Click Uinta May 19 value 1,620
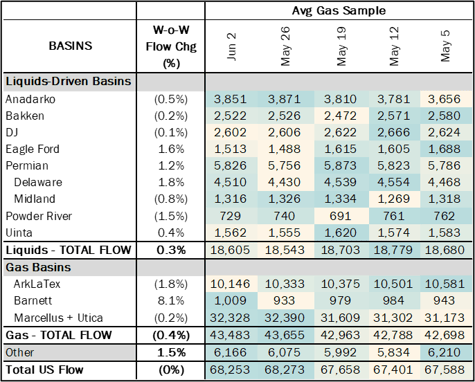475x382 pixels. [340, 233]
